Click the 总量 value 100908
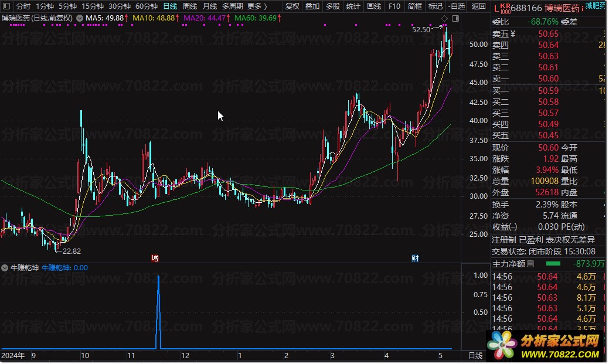This screenshot has height=364, width=609. (545, 181)
